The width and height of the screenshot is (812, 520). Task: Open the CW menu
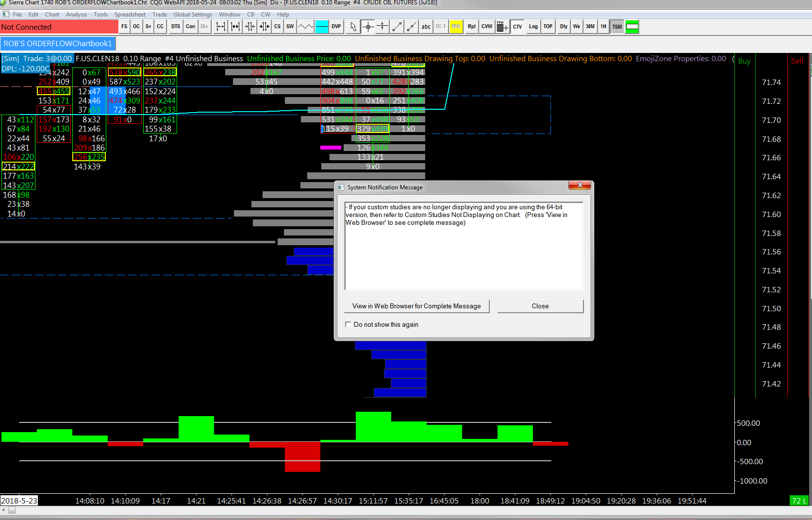(266, 15)
